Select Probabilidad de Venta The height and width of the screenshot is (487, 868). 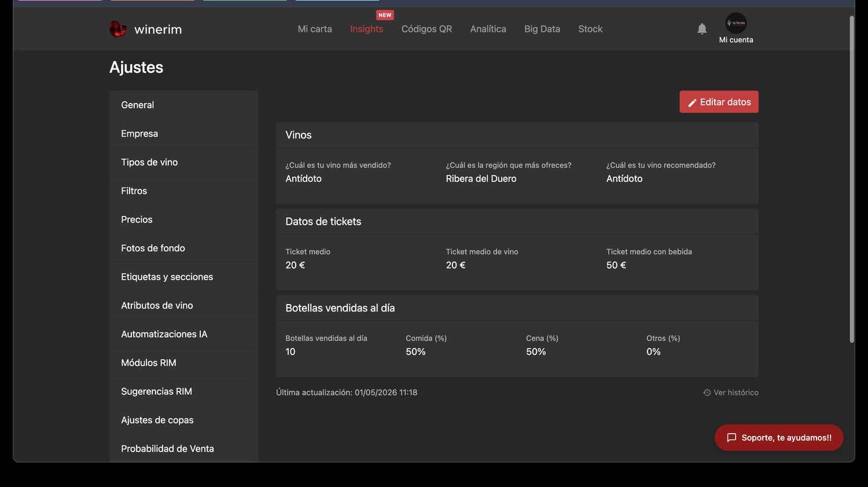coord(184,449)
